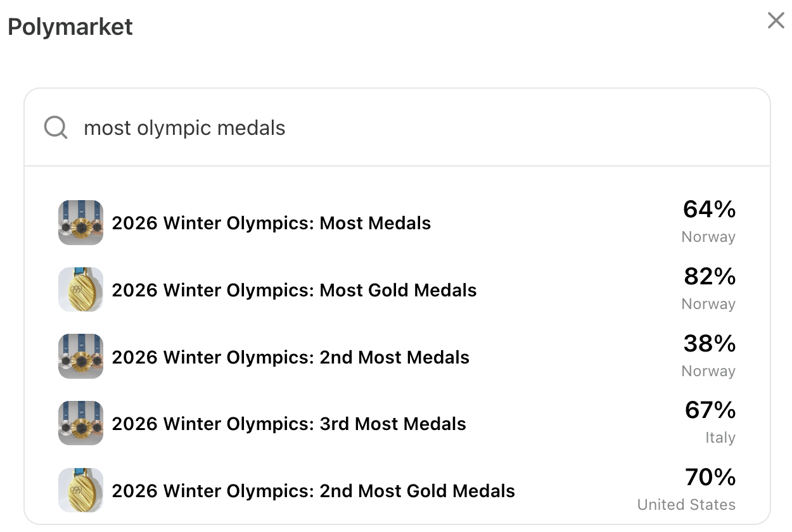
Task: Open the 2nd Most Gold Medals market
Action: pyautogui.click(x=314, y=491)
